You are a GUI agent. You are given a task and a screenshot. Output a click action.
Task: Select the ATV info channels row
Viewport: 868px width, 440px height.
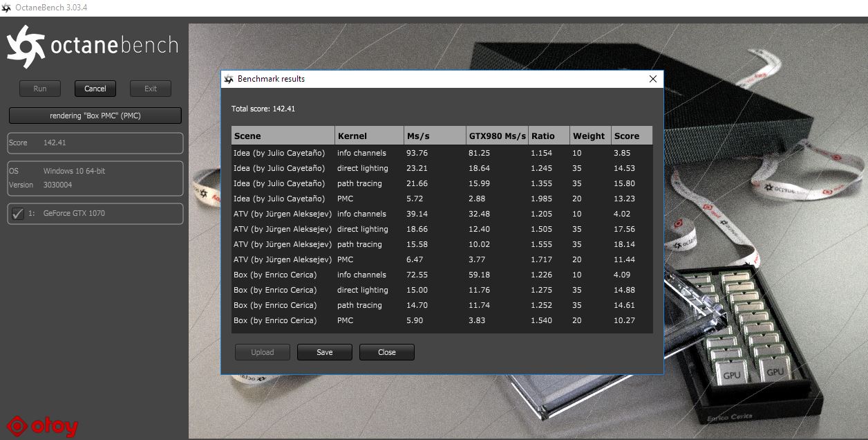pos(442,214)
